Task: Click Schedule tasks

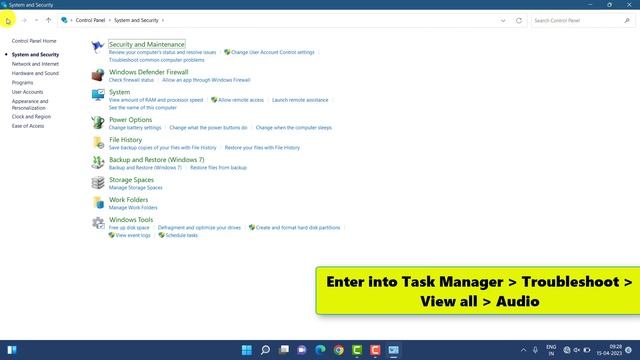Action: point(181,236)
